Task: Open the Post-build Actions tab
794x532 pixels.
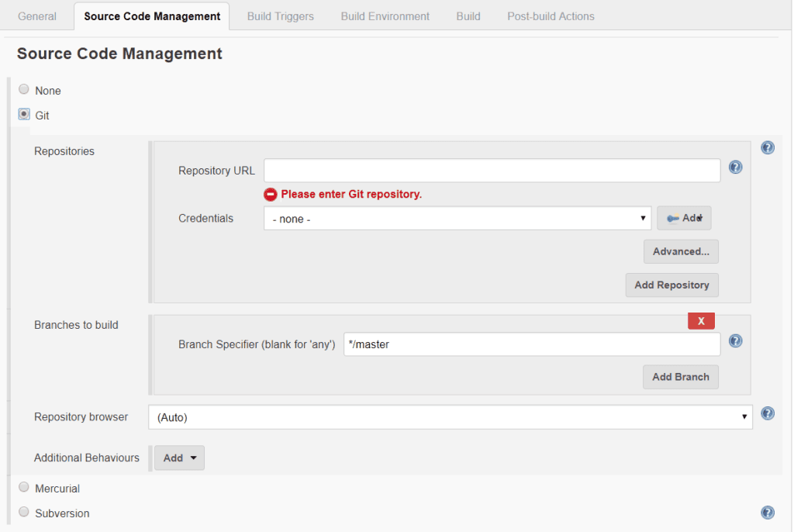Action: point(551,16)
